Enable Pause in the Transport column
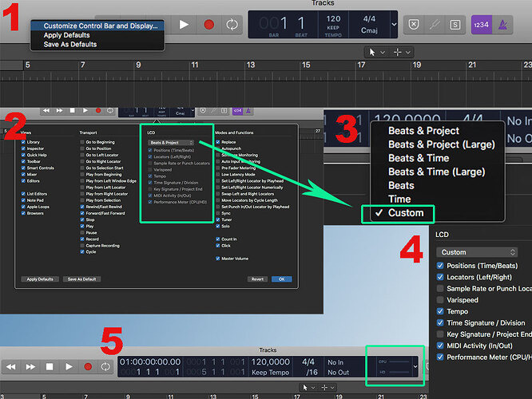 coord(82,232)
